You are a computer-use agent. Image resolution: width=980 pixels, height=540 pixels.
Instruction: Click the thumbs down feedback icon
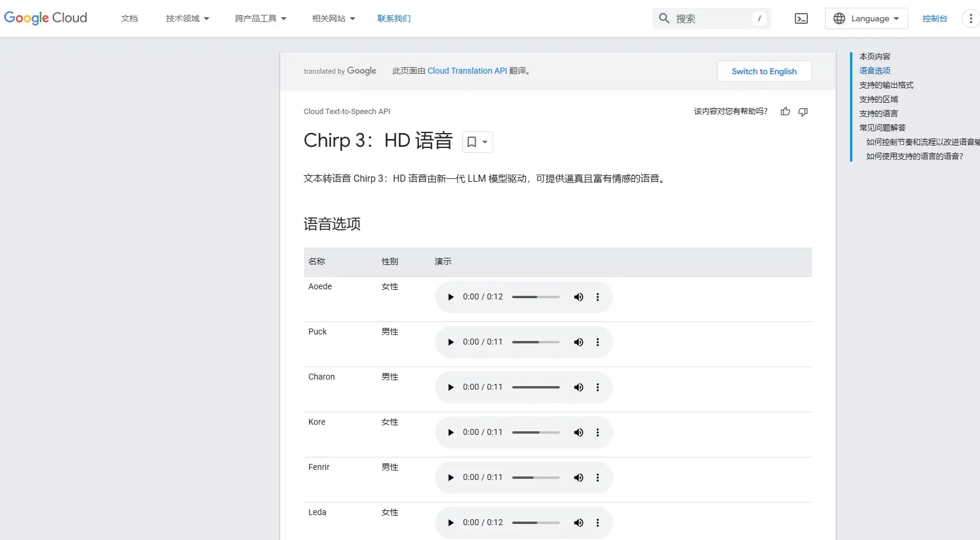[x=803, y=112]
